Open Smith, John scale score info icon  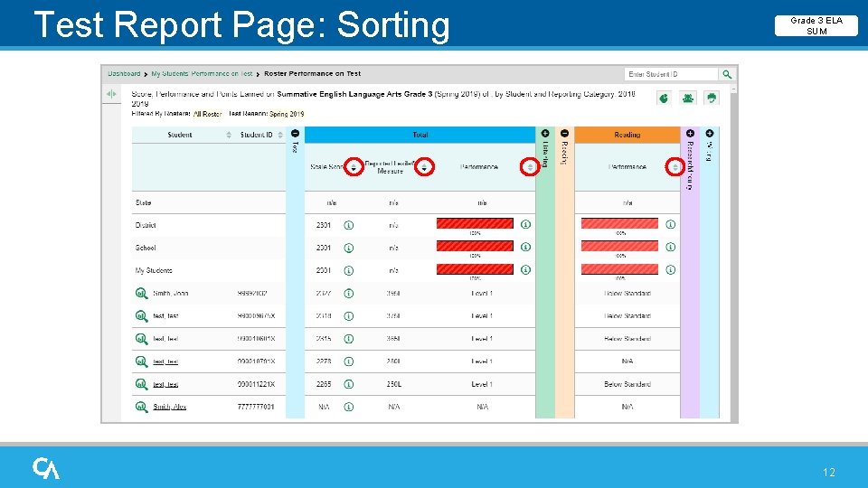(x=349, y=293)
